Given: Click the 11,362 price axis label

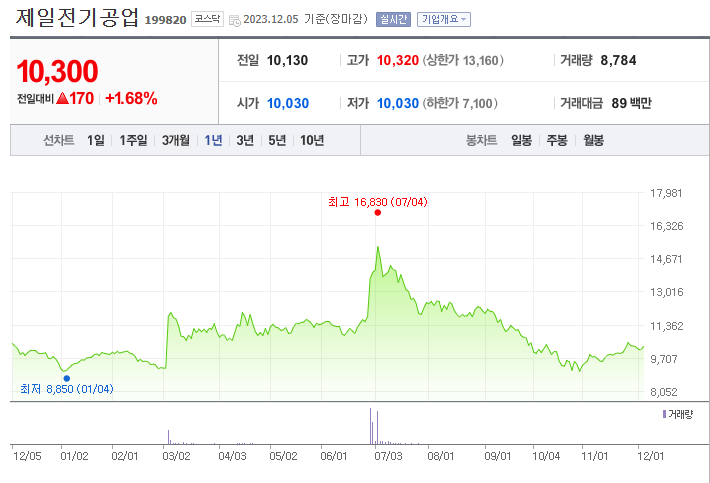Looking at the screenshot, I should click(x=667, y=326).
